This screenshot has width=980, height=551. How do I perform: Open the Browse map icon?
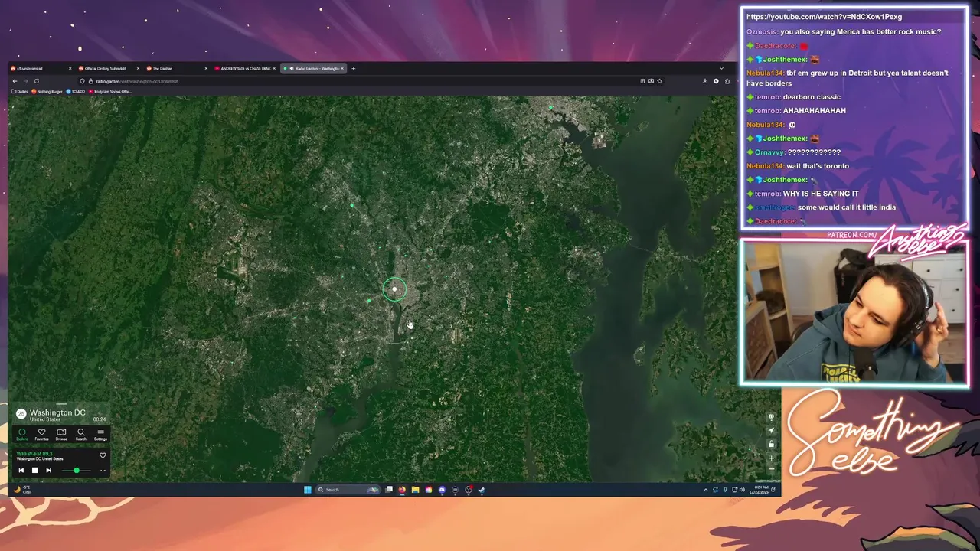pyautogui.click(x=61, y=434)
